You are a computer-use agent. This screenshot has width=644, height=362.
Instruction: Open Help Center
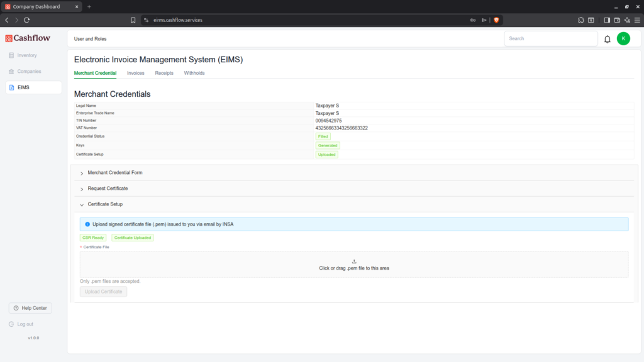[30, 308]
